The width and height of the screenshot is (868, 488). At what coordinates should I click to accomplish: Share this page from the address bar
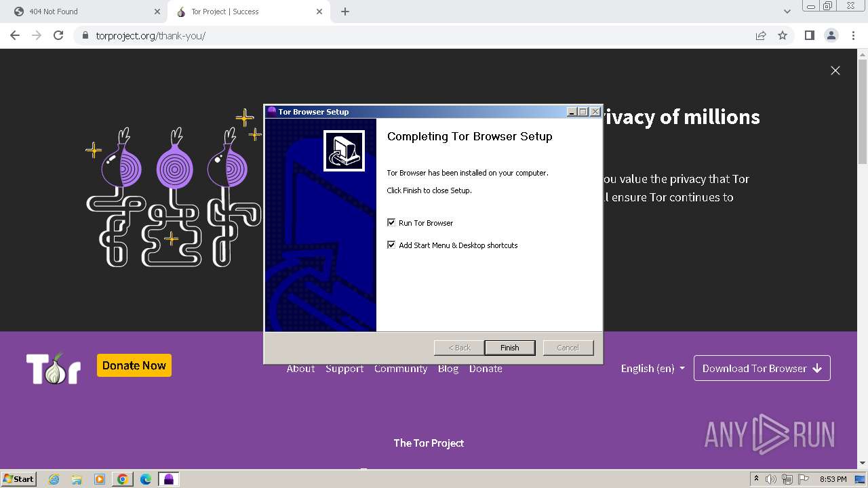(x=761, y=35)
